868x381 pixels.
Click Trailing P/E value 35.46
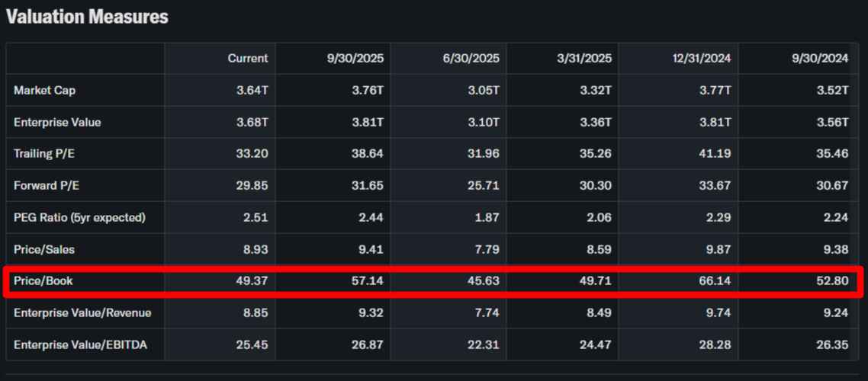point(833,154)
